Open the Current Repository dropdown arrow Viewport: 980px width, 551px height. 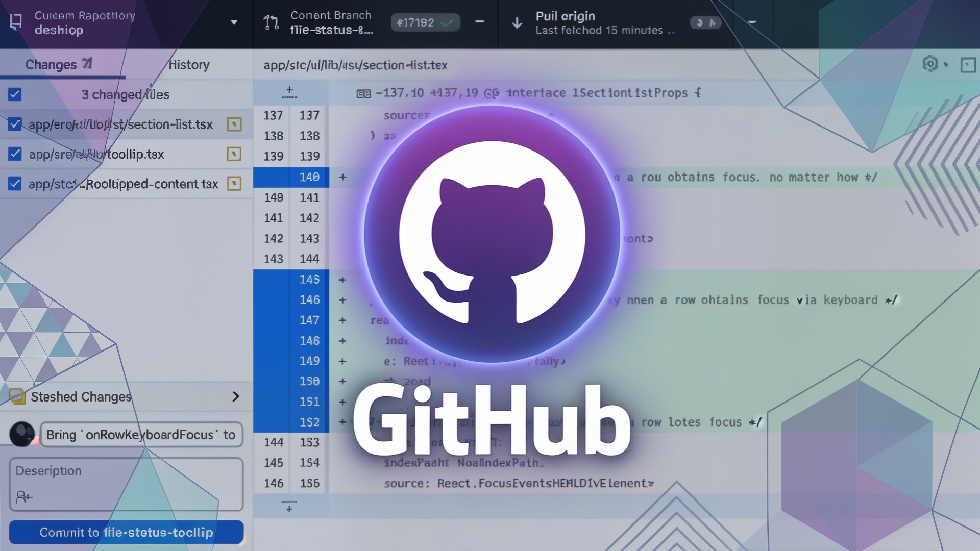click(234, 22)
